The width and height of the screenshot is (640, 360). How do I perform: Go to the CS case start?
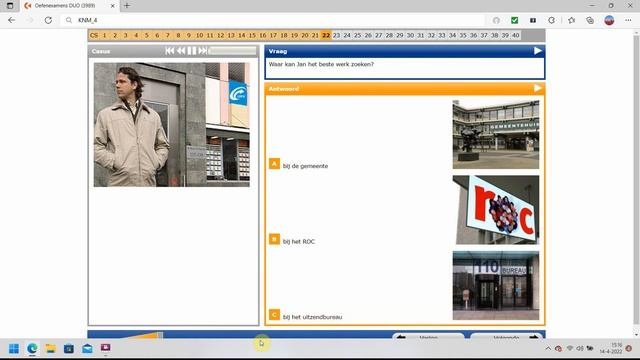click(x=94, y=36)
